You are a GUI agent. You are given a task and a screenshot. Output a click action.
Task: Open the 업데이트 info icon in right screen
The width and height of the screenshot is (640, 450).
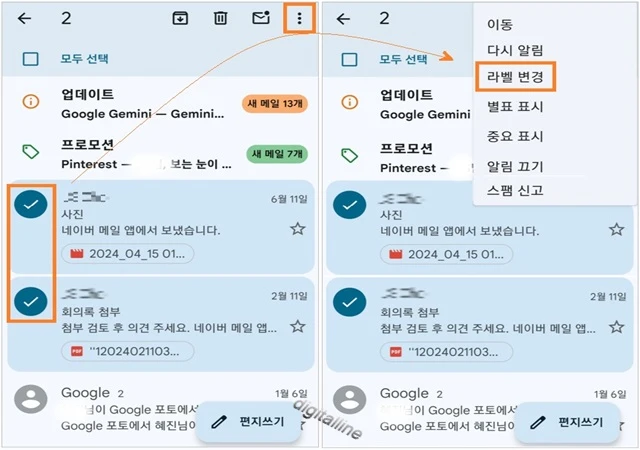[x=349, y=102]
